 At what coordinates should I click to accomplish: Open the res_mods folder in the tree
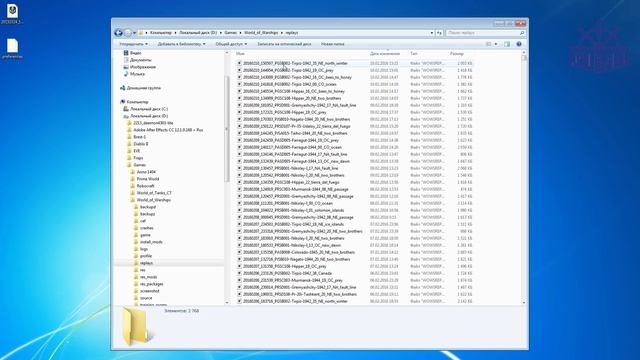coord(145,277)
